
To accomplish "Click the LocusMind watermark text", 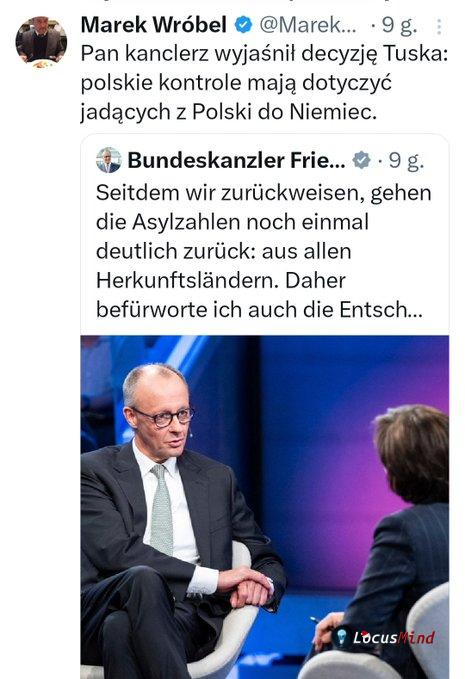I will [x=394, y=637].
